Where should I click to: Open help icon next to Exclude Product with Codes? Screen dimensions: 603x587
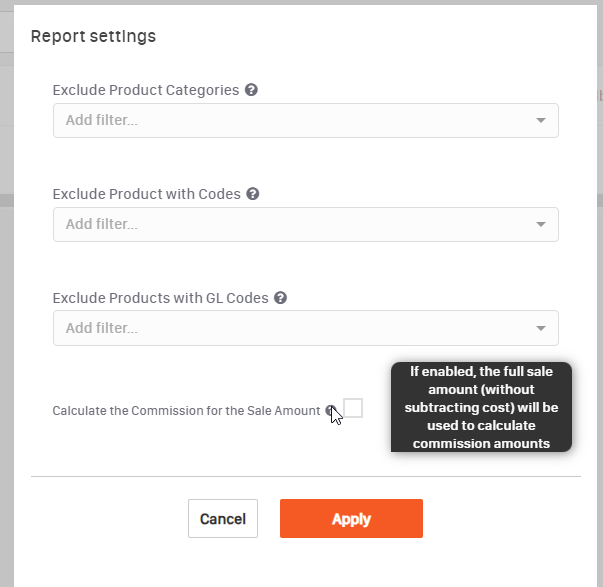tap(253, 194)
